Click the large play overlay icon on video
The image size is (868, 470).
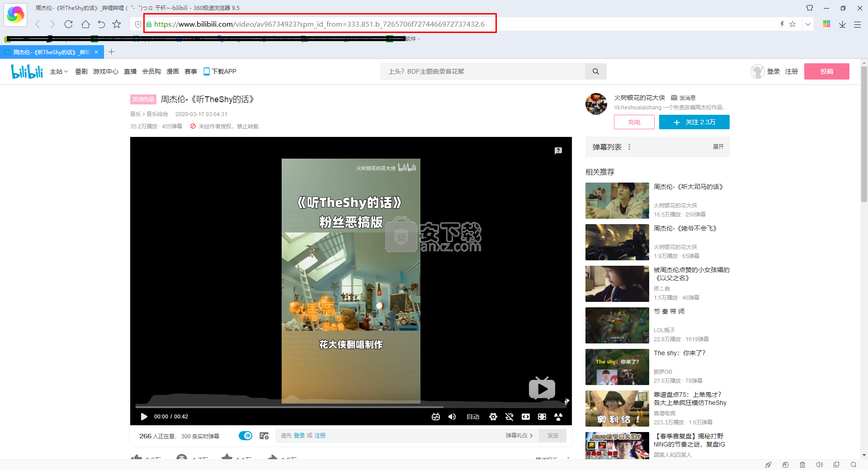click(x=542, y=388)
